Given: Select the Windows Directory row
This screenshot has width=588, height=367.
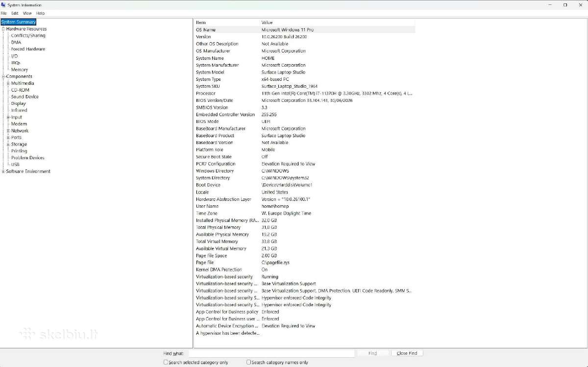Looking at the screenshot, I should pyautogui.click(x=305, y=171).
